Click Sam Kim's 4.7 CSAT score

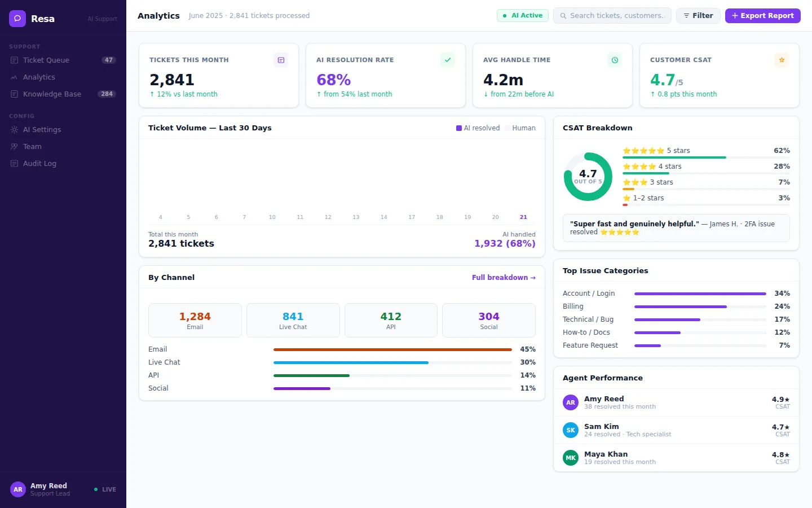pyautogui.click(x=780, y=427)
